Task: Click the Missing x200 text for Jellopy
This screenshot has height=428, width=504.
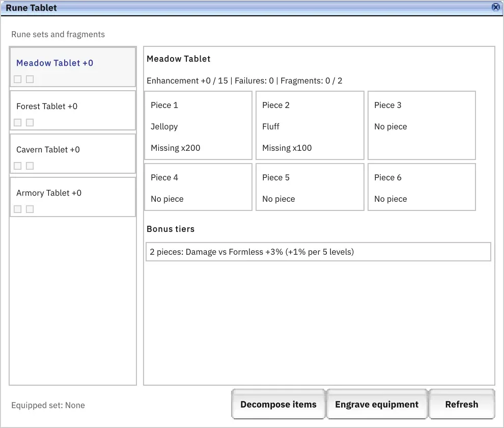Action: click(x=176, y=148)
